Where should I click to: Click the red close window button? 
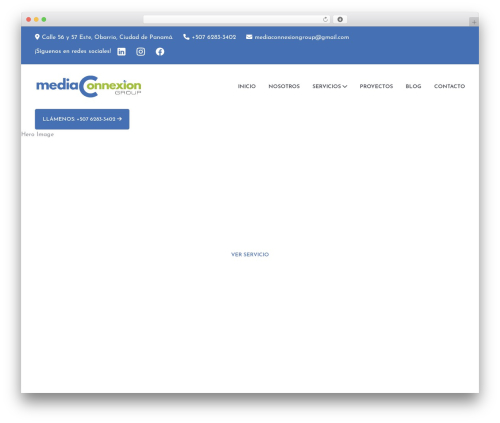[x=29, y=19]
